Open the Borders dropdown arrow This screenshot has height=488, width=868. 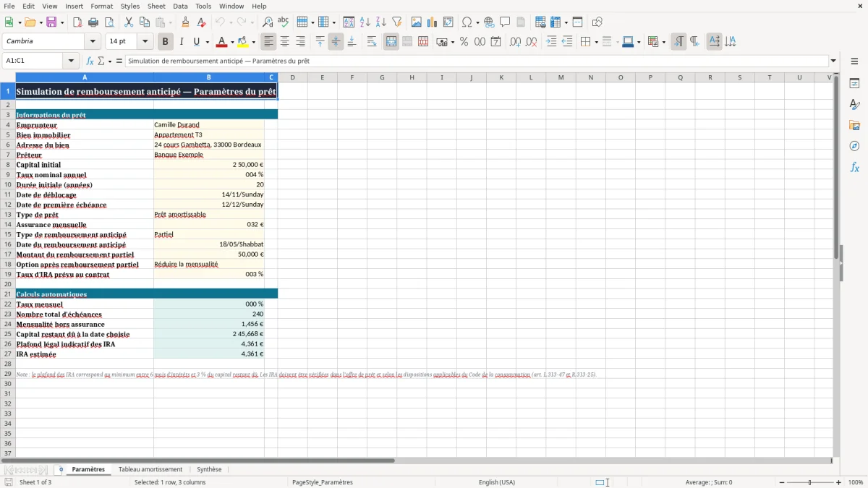(x=597, y=42)
